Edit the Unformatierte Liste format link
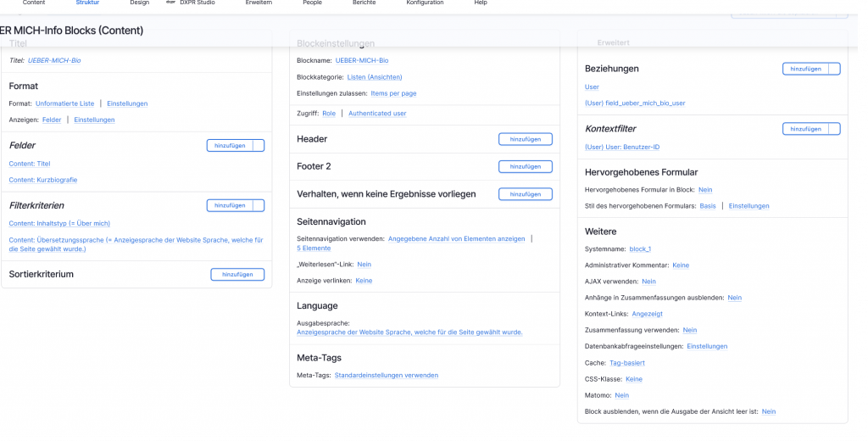 [64, 103]
